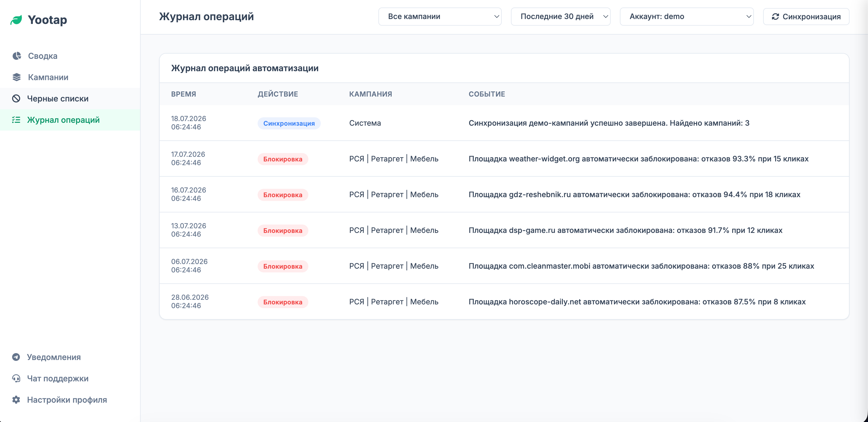Click the Yootap leaf logo icon
This screenshot has width=868, height=422.
pyautogui.click(x=16, y=20)
